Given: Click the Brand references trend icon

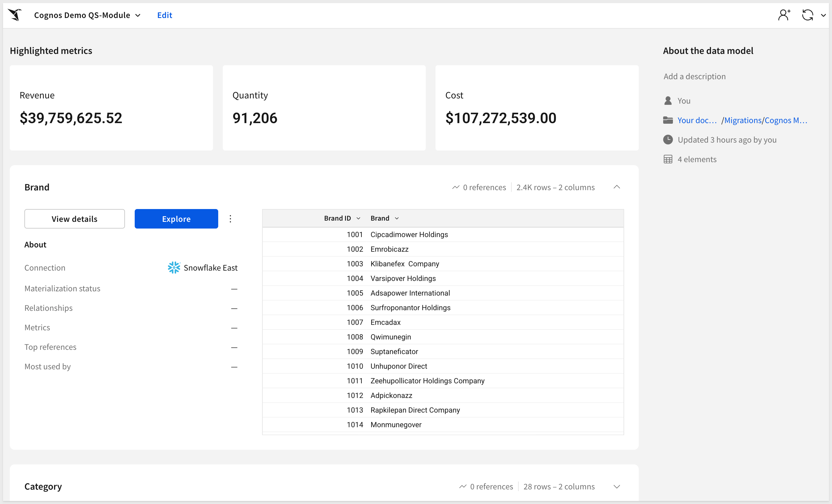Looking at the screenshot, I should [x=456, y=187].
